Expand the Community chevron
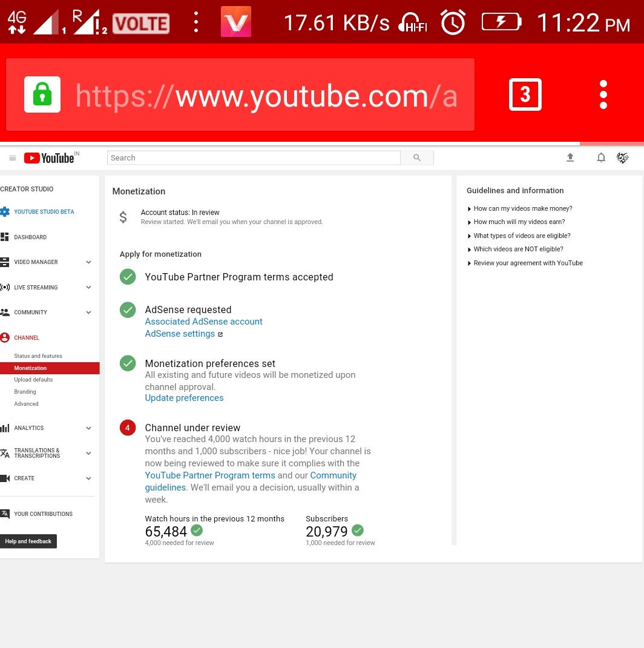Screen dimensions: 644x648 pyautogui.click(x=88, y=312)
